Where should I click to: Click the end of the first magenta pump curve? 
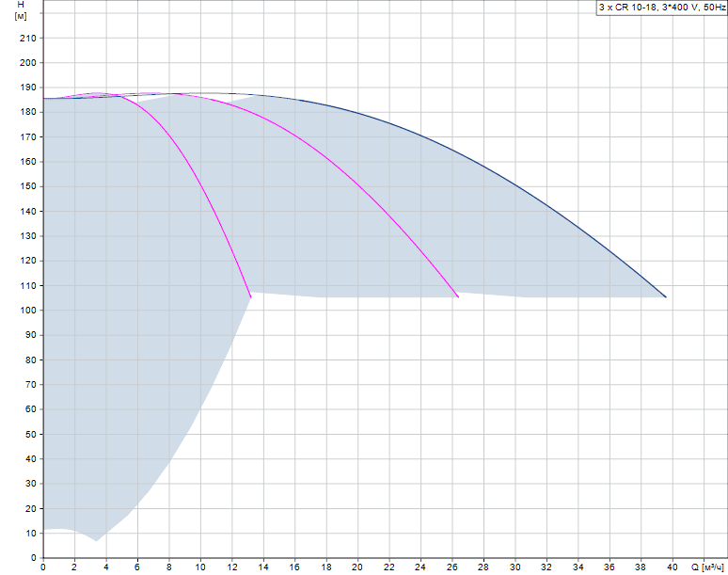(251, 297)
